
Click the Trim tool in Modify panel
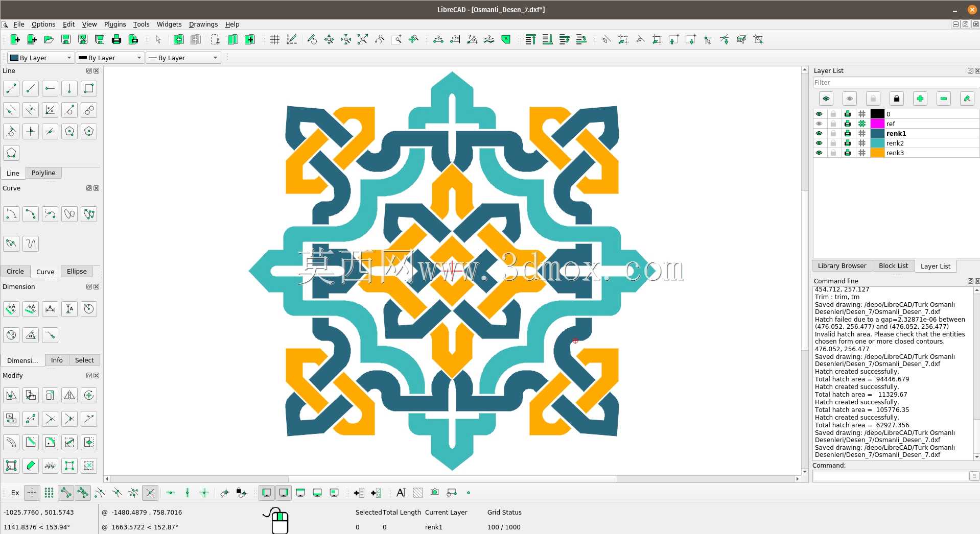50,419
